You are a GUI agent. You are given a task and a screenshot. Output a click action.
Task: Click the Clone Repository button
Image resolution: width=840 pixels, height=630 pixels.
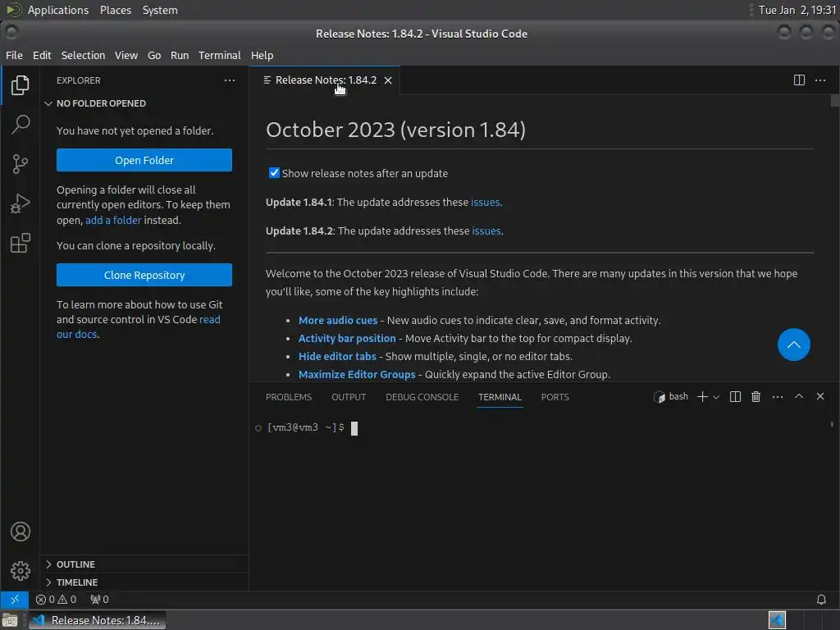pos(144,275)
